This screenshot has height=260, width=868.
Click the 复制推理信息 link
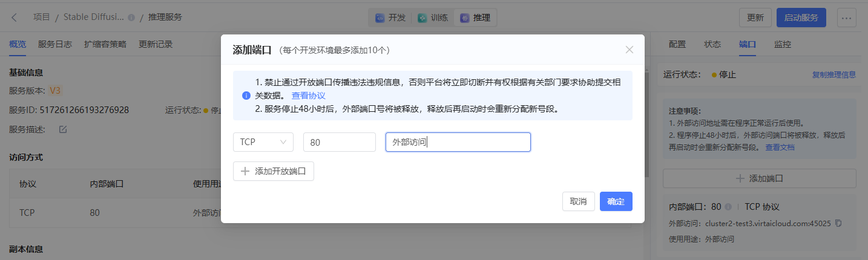pyautogui.click(x=833, y=75)
